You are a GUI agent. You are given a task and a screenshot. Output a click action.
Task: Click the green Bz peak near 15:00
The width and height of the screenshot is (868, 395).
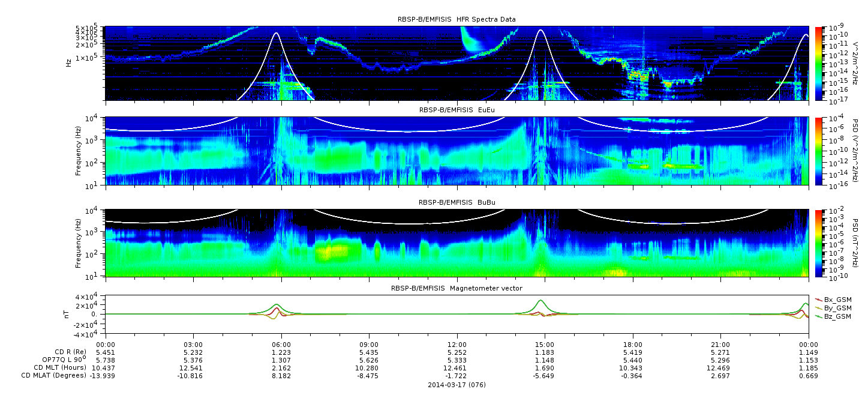(540, 301)
